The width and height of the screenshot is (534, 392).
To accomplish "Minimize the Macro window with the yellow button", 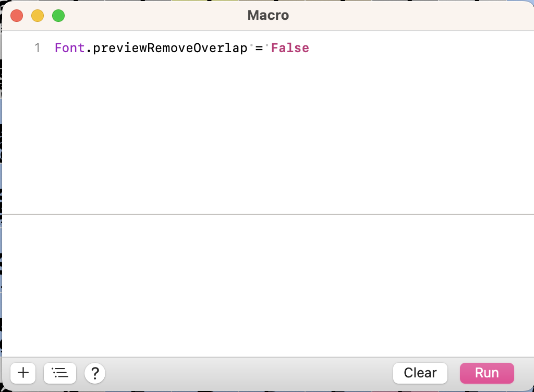I will tap(38, 16).
